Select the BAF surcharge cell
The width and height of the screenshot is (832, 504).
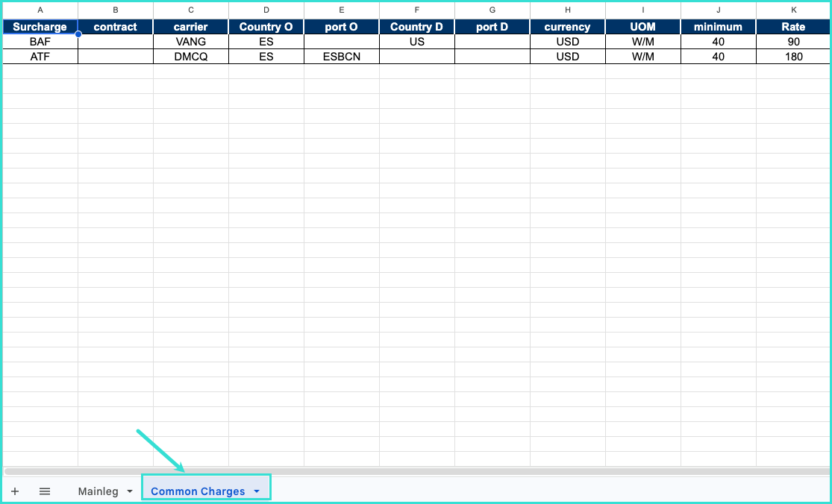click(40, 42)
